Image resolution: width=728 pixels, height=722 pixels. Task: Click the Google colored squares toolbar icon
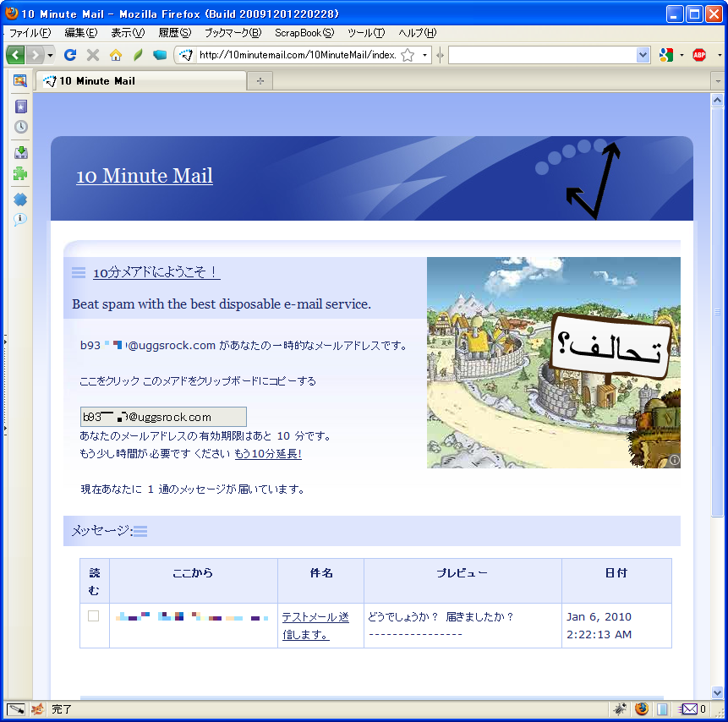coord(666,55)
